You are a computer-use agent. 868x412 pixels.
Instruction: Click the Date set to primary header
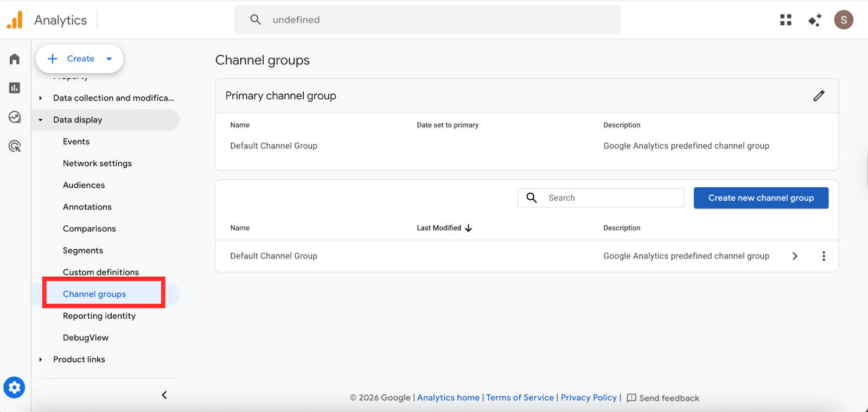448,125
